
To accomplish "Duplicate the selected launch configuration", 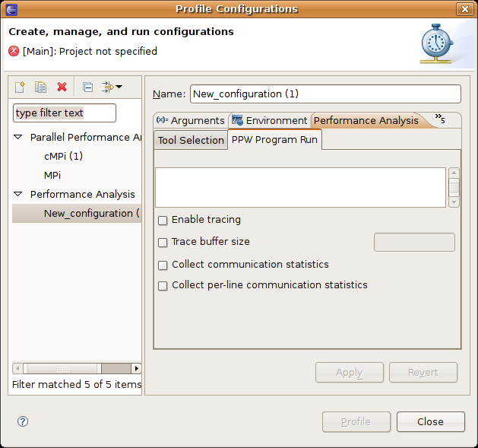I will click(40, 87).
